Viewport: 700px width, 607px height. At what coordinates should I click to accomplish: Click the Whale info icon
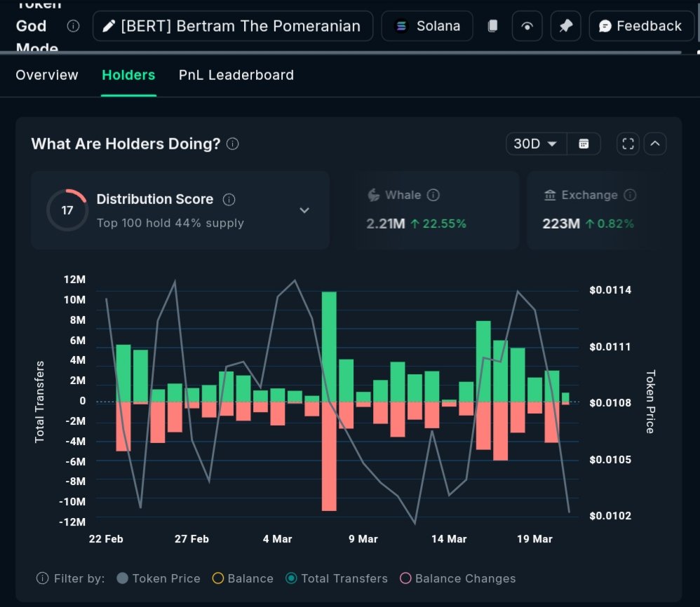[433, 195]
